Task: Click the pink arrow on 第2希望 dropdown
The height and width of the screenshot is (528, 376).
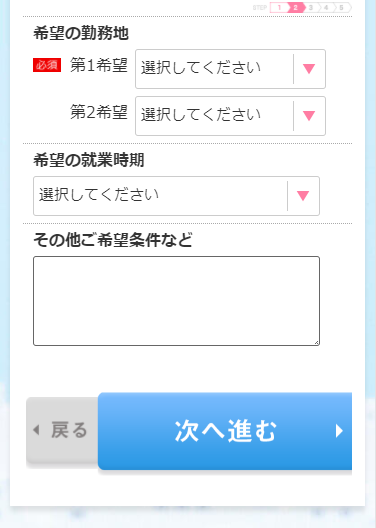Action: tap(309, 116)
